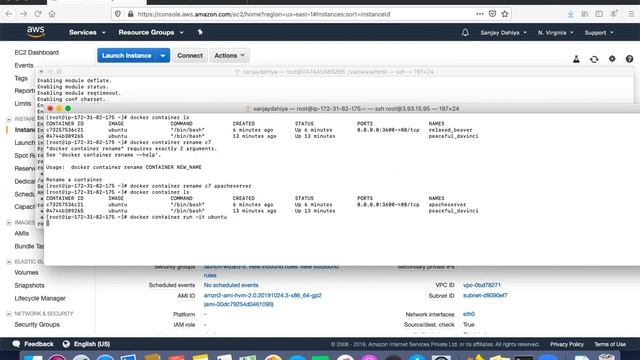Viewport: 640px width, 360px height.
Task: Open the Services dropdown
Action: click(x=87, y=32)
